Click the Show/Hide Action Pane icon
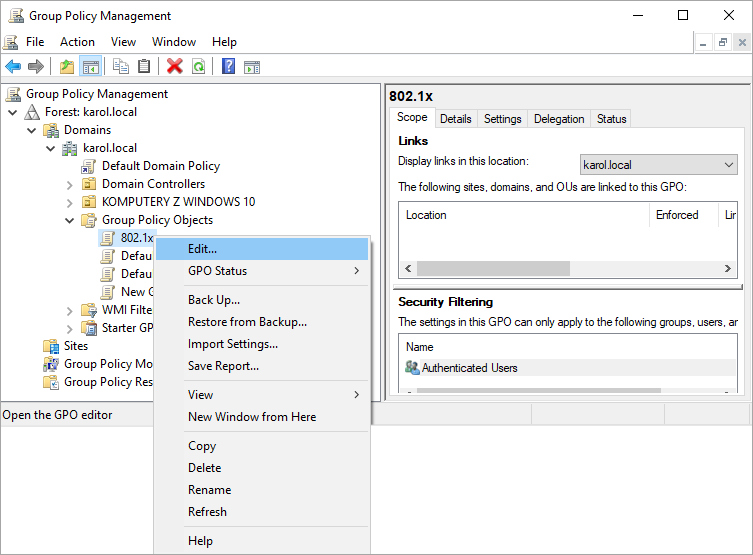Image resolution: width=753 pixels, height=555 pixels. tap(252, 67)
